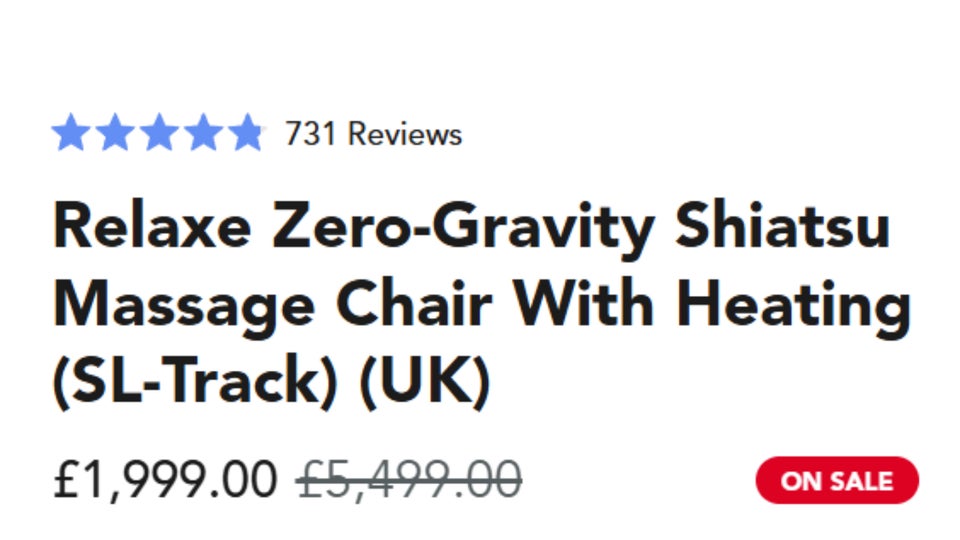Click the word "Shiatsu" in the title
The height and width of the screenshot is (540, 960).
[783, 226]
